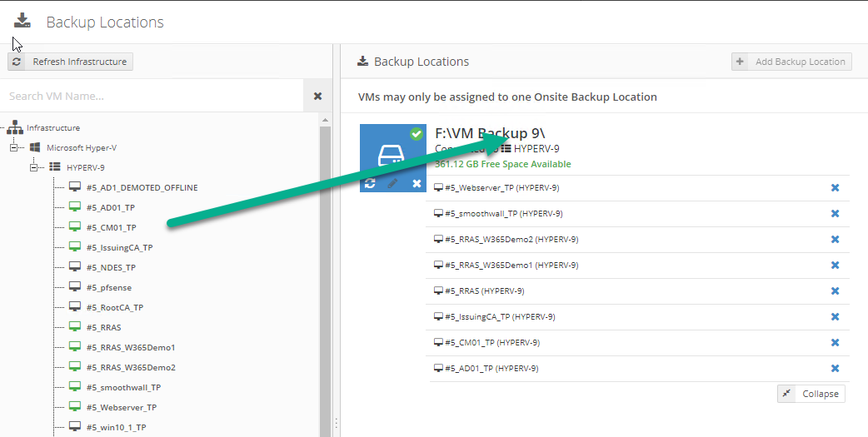
Task: Collapse the assigned VM list
Action: tap(811, 394)
